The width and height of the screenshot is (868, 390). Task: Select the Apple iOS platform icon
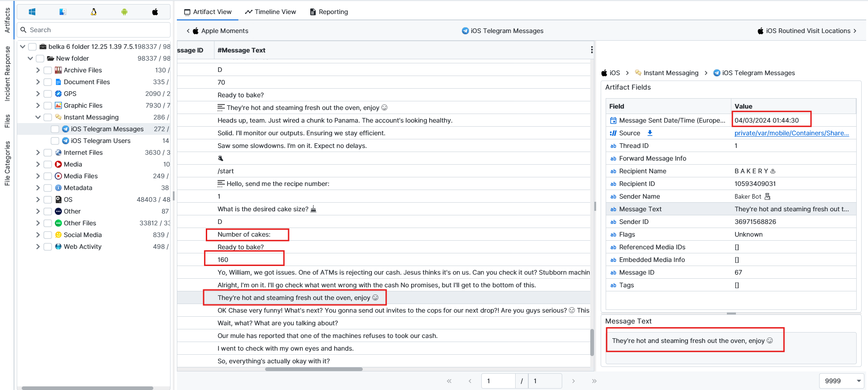click(155, 12)
